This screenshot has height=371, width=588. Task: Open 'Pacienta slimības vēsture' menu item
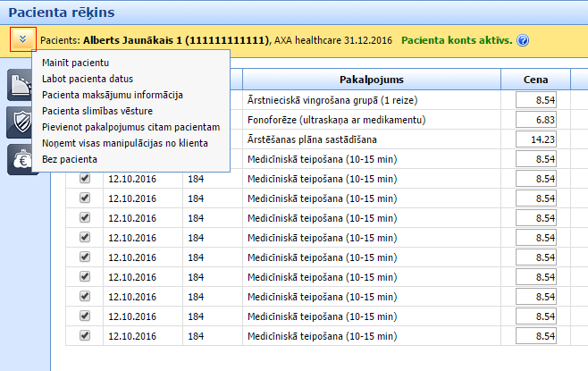tap(97, 111)
